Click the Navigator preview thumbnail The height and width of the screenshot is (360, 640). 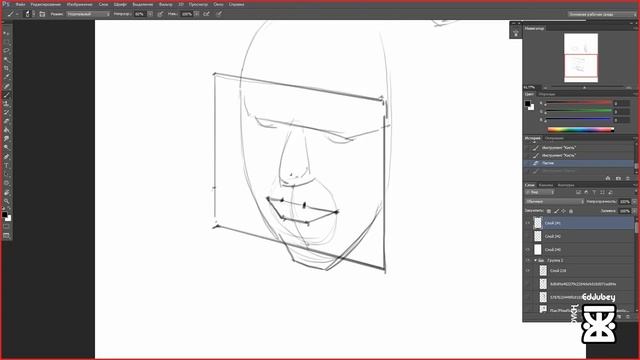point(581,58)
